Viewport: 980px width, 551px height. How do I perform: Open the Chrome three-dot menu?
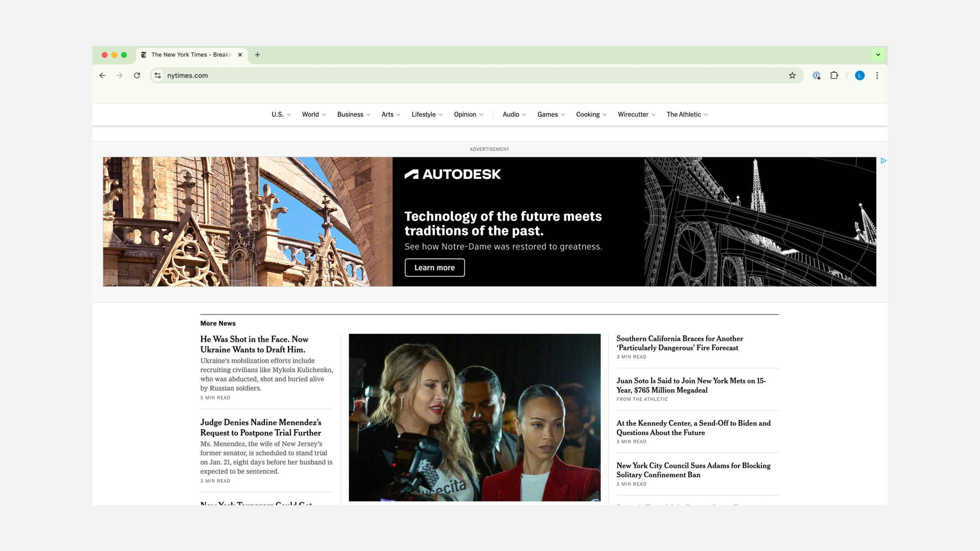coord(877,75)
